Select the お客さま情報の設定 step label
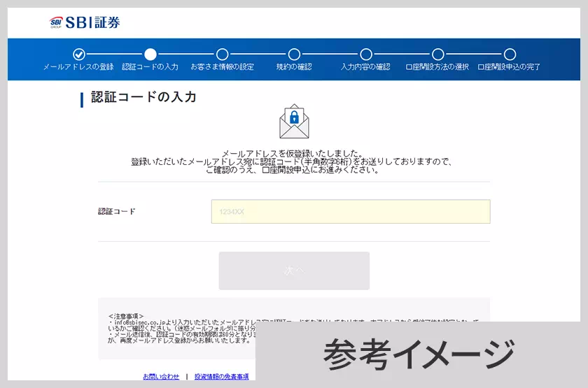This screenshot has width=588, height=388. (222, 67)
